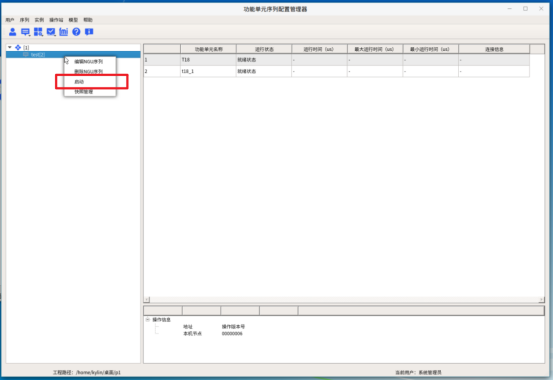Open help via the question mark icon

tap(76, 32)
